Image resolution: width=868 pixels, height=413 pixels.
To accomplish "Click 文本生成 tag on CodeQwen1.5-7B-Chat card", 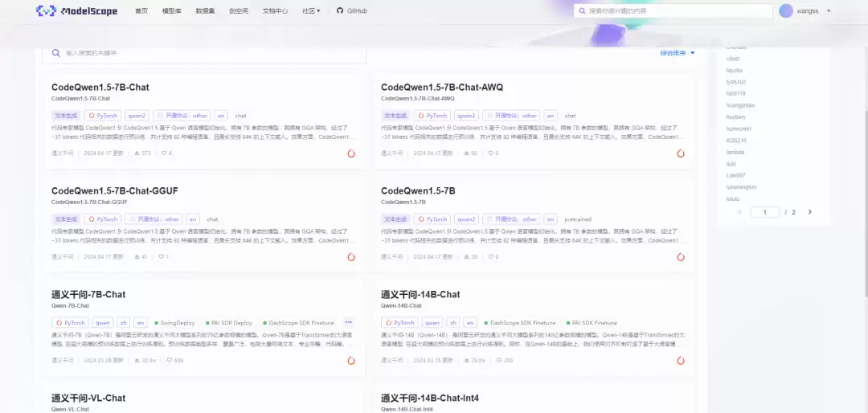I will point(66,116).
